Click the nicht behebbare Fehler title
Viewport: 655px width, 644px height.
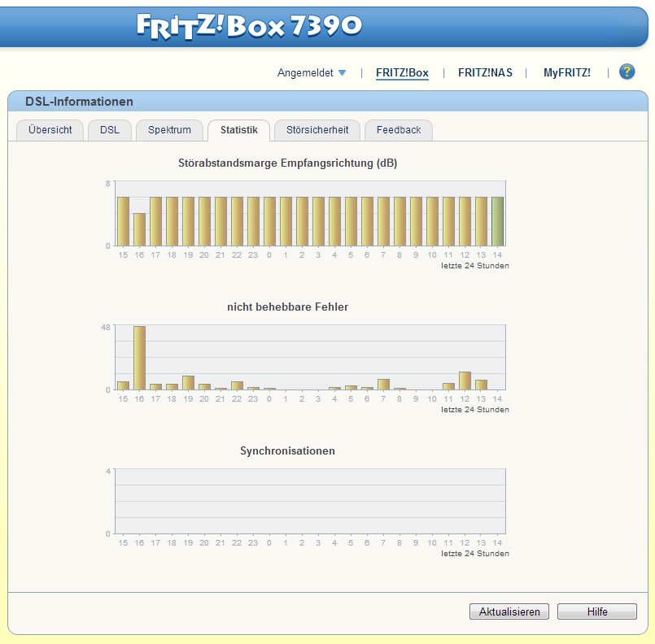click(x=287, y=307)
